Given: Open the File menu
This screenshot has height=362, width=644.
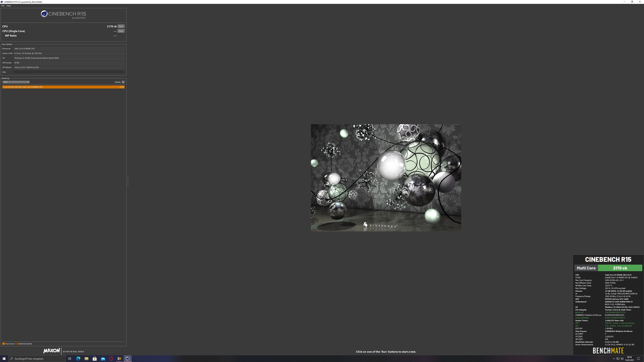Looking at the screenshot, I should [3, 6].
